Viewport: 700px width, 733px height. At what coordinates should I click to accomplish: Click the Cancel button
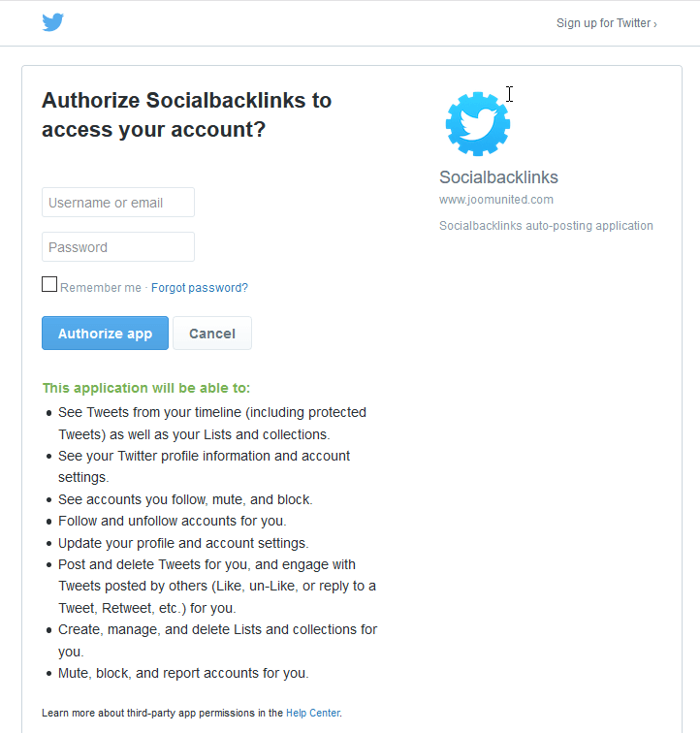pyautogui.click(x=212, y=334)
